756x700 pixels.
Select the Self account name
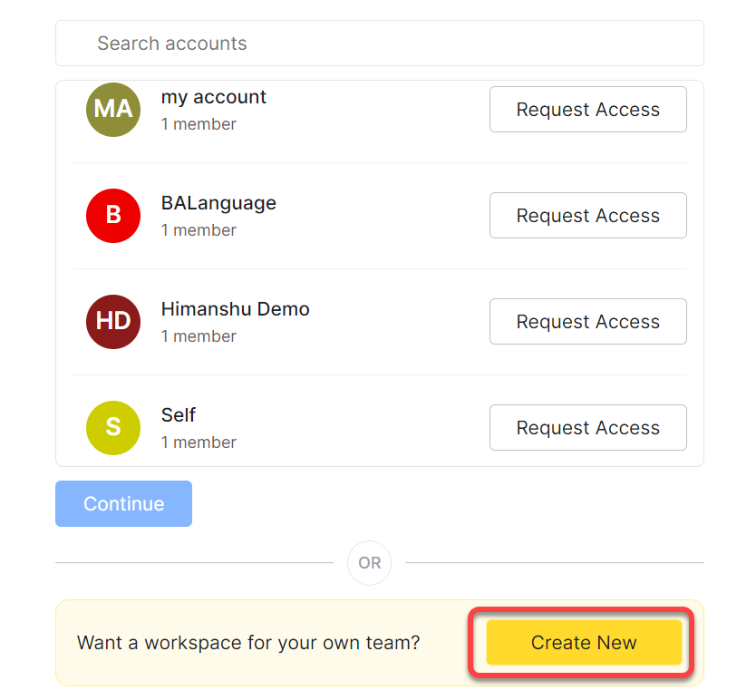tap(179, 415)
